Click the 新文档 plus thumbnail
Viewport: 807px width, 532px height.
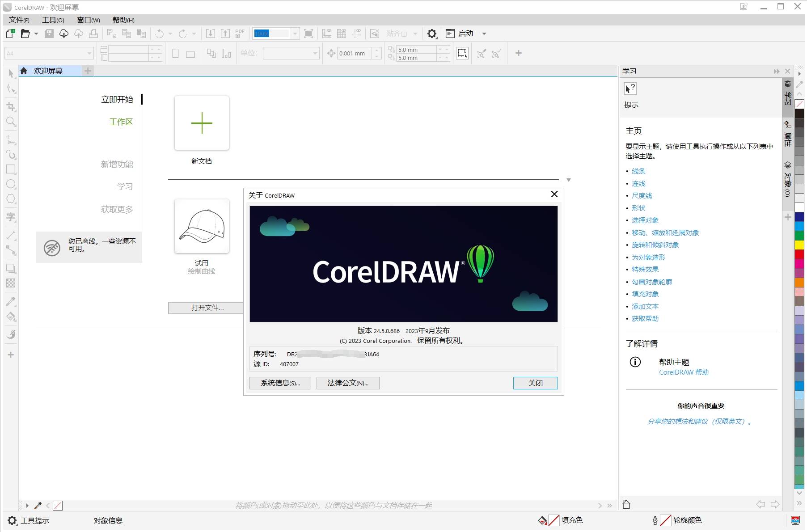[x=202, y=123]
